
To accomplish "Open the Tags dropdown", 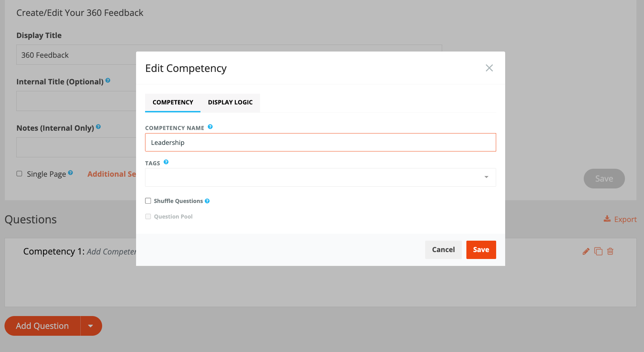I will [x=320, y=177].
